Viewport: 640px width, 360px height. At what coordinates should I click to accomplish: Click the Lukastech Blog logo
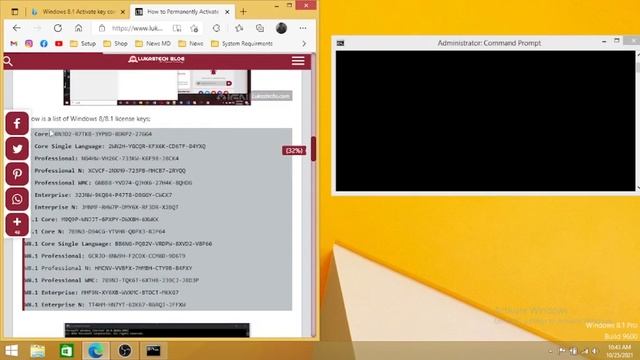(156, 60)
